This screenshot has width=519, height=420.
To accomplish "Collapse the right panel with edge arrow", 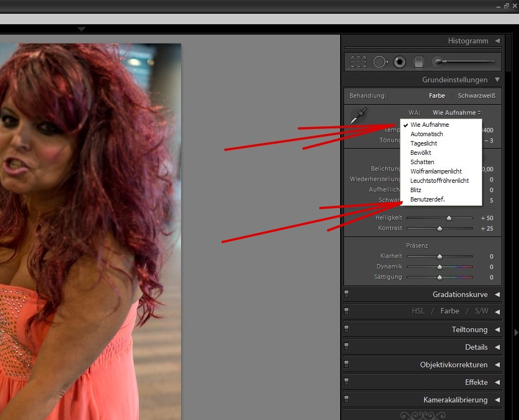I will [x=516, y=332].
